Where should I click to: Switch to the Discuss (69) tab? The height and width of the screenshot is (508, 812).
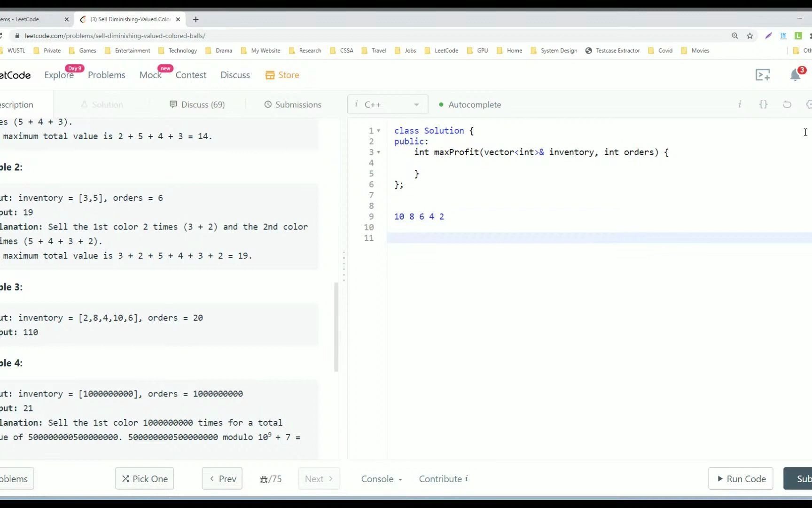(197, 104)
